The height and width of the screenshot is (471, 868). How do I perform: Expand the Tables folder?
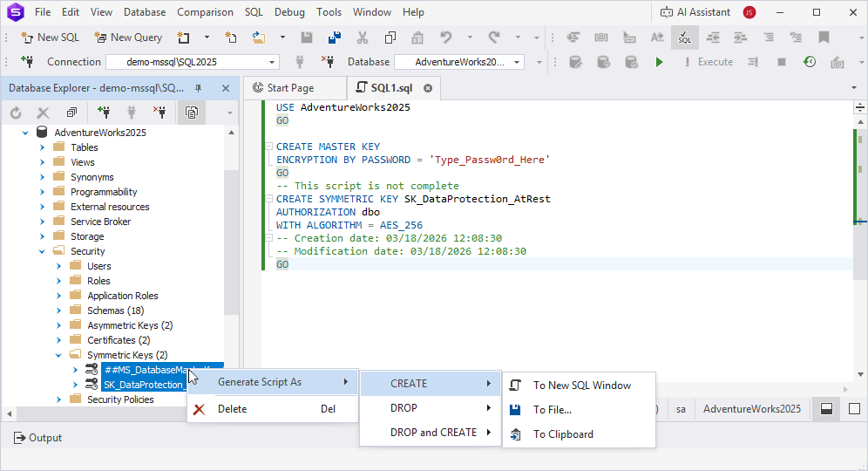point(43,147)
